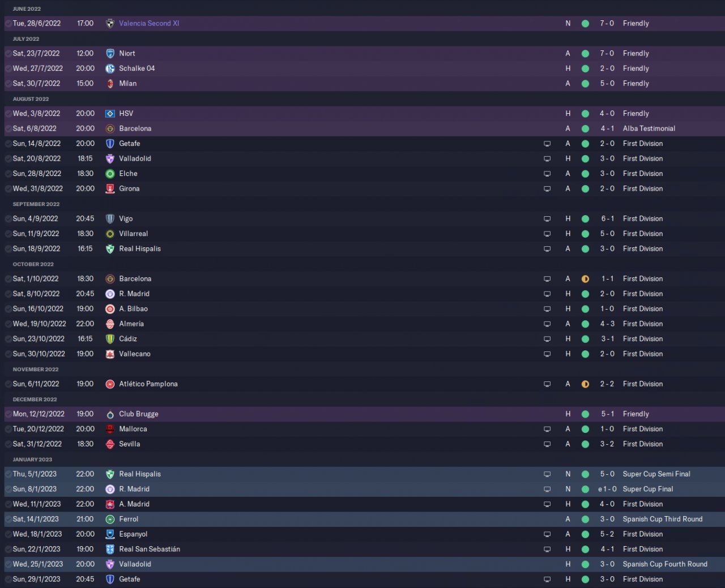
Task: Open the Valencia Second XI link
Action: pyautogui.click(x=149, y=23)
